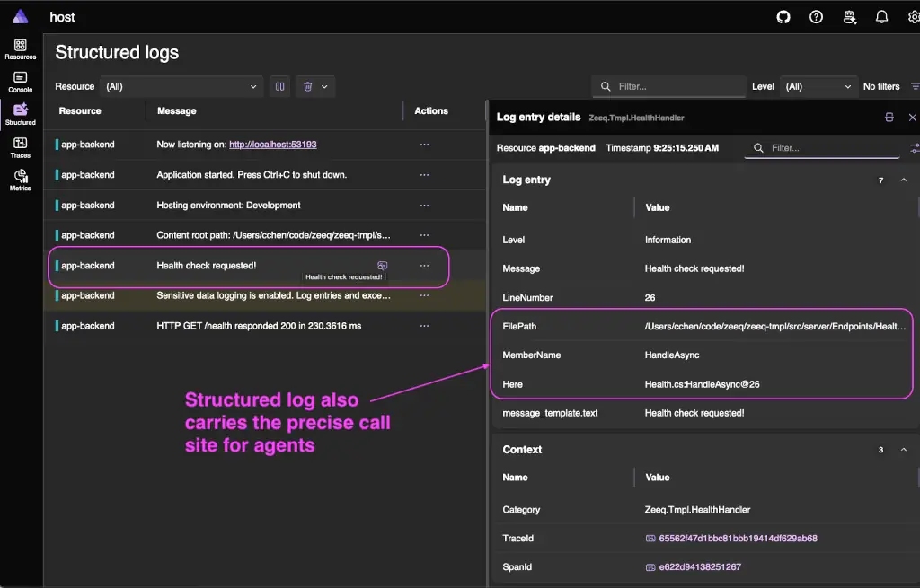The width and height of the screenshot is (920, 588).
Task: Select the Sensitive data logging message
Action: [x=273, y=295]
